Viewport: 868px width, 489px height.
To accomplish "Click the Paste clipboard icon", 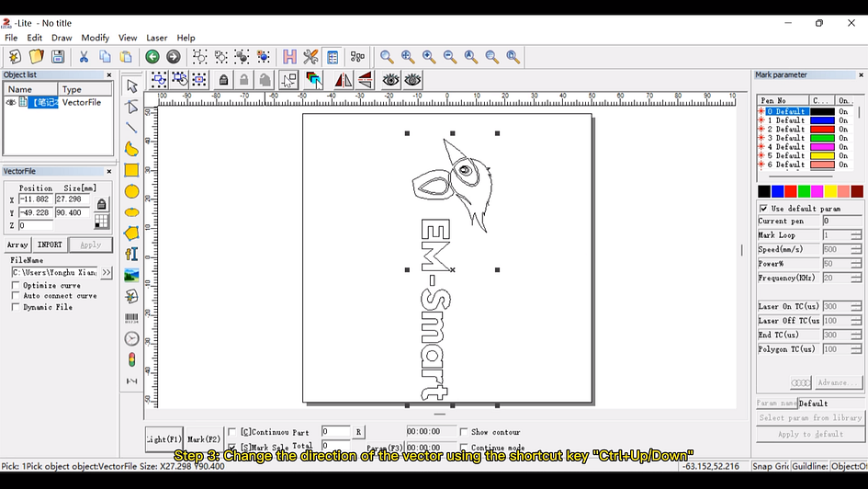I will 126,56.
